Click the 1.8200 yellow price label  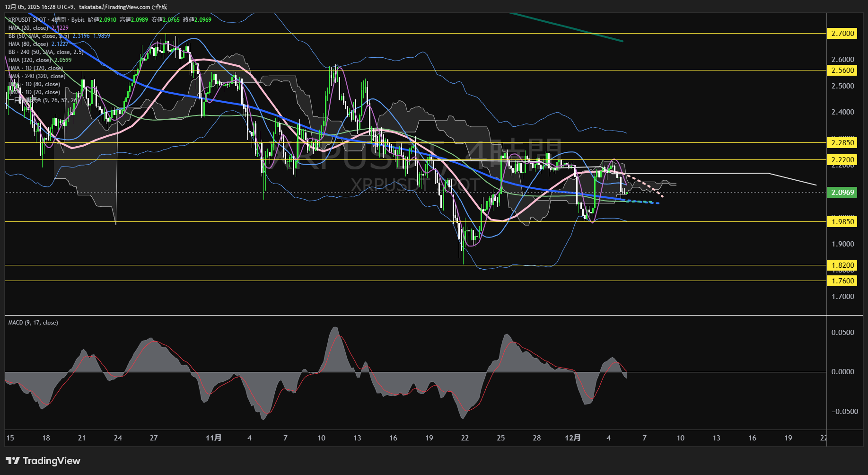(x=842, y=265)
